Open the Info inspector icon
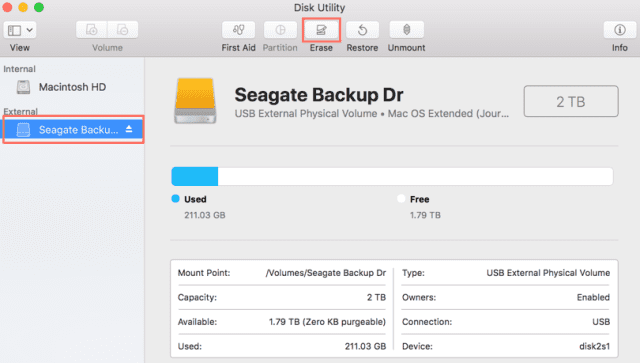This screenshot has height=363, width=640. tap(620, 30)
